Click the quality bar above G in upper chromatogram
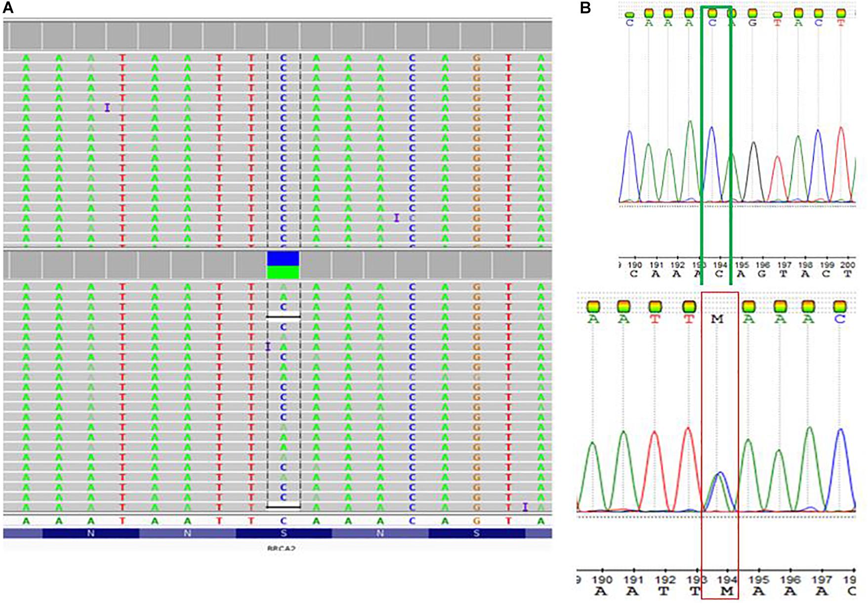The width and height of the screenshot is (868, 605). coord(752,13)
